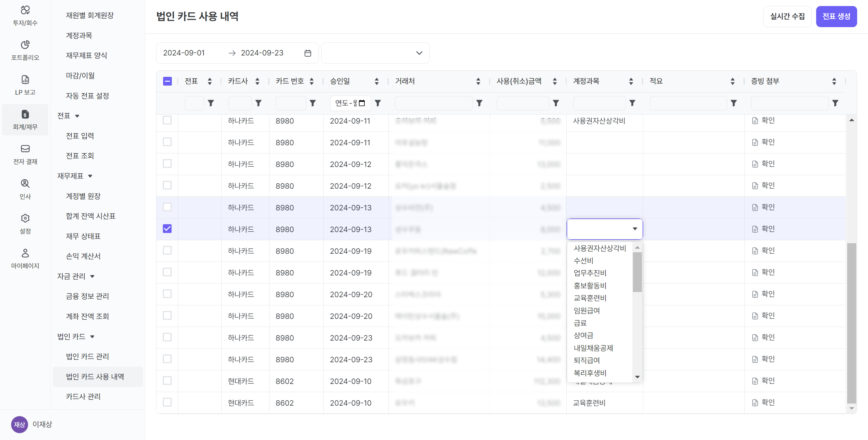Screen dimensions: 868x440
Task: Sort by the 거래처 column arrows
Action: (x=478, y=81)
